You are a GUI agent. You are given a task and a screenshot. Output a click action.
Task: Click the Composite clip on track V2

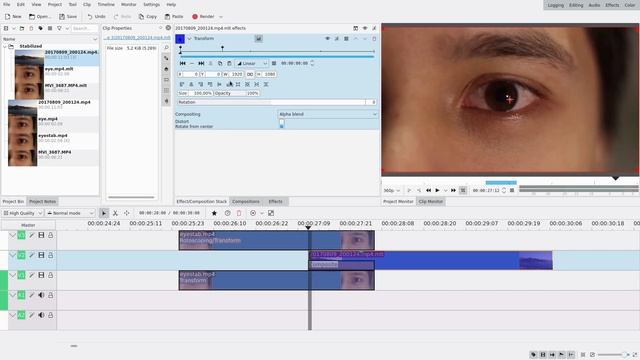point(341,265)
